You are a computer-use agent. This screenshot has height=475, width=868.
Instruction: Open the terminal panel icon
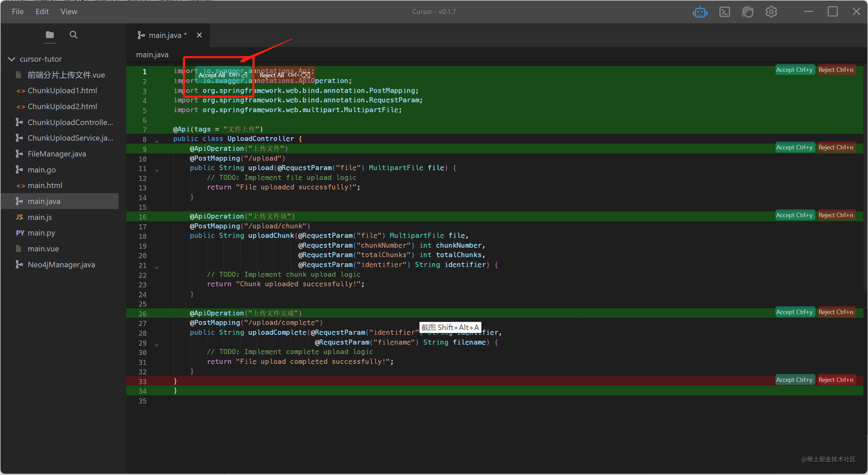pyautogui.click(x=724, y=12)
